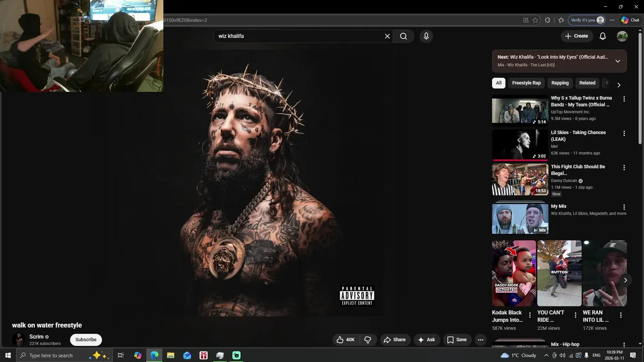Click the Scrim channel avatar
644x362 pixels.
[x=19, y=340]
